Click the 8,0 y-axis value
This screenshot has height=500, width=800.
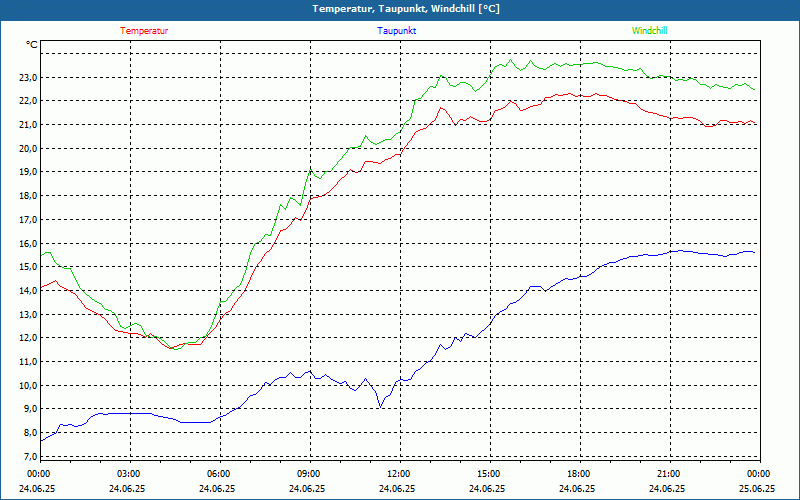click(30, 433)
